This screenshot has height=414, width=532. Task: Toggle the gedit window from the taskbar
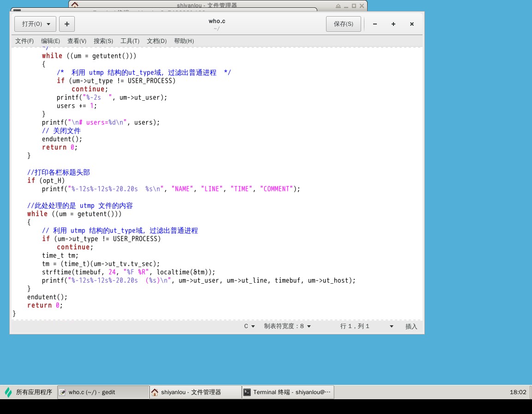[103, 392]
